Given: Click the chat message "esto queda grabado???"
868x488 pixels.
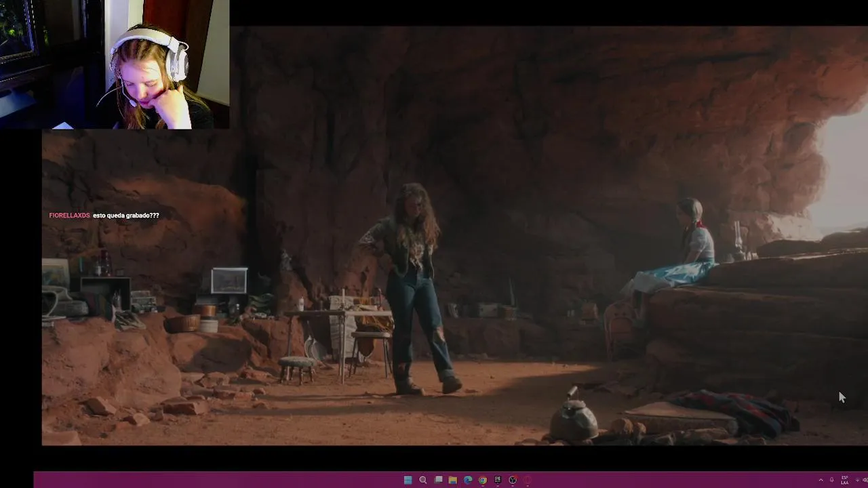Looking at the screenshot, I should [x=125, y=216].
